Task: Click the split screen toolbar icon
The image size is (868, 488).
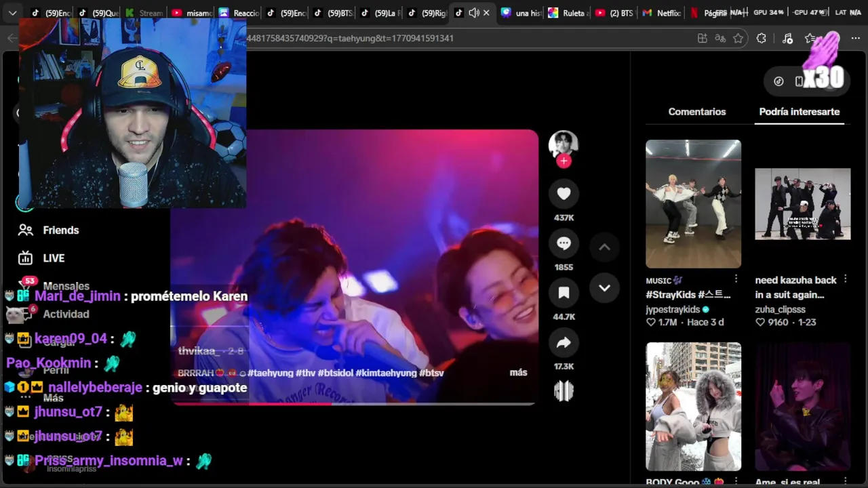Action: 703,39
